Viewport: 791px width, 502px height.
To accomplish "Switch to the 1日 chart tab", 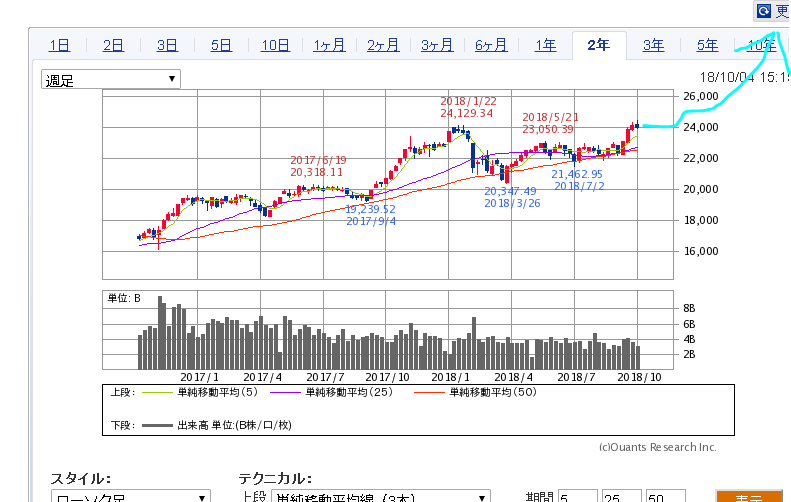I will click(x=60, y=45).
